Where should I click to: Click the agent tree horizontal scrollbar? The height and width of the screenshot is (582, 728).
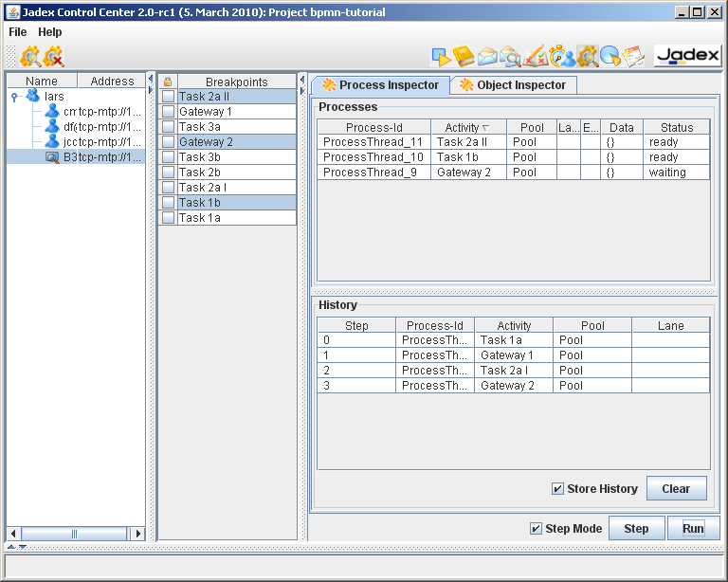[x=76, y=534]
